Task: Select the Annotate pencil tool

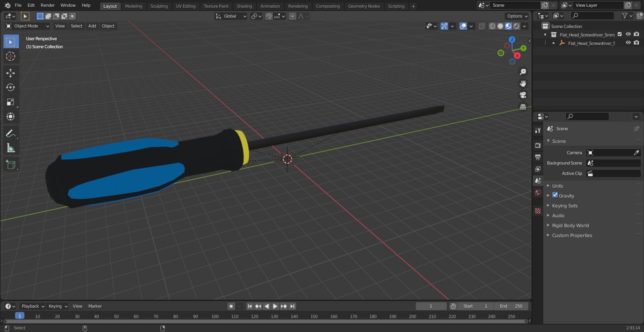Action: [x=11, y=134]
